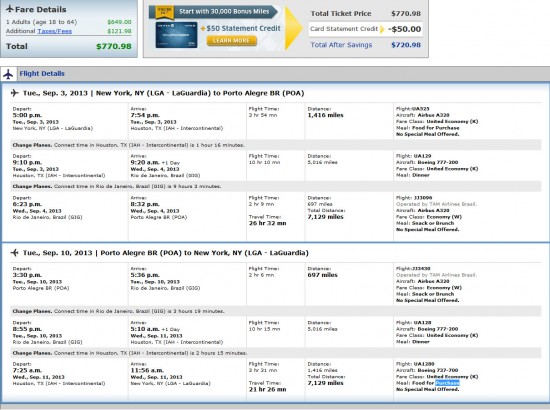Click the Total Ticket Price label
The height and width of the screenshot is (410, 550).
(341, 14)
